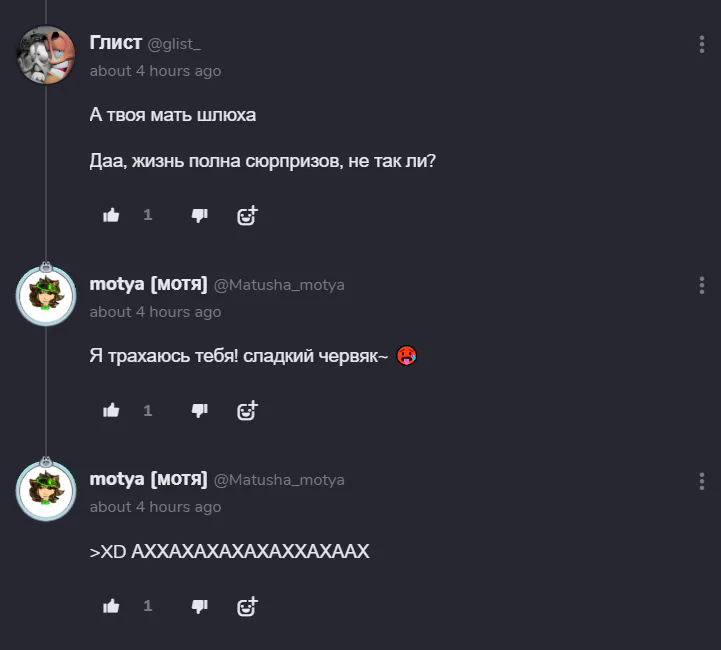Like motya's 'сладкий червяк' comment
Image resolution: width=721 pixels, height=650 pixels.
tap(111, 410)
